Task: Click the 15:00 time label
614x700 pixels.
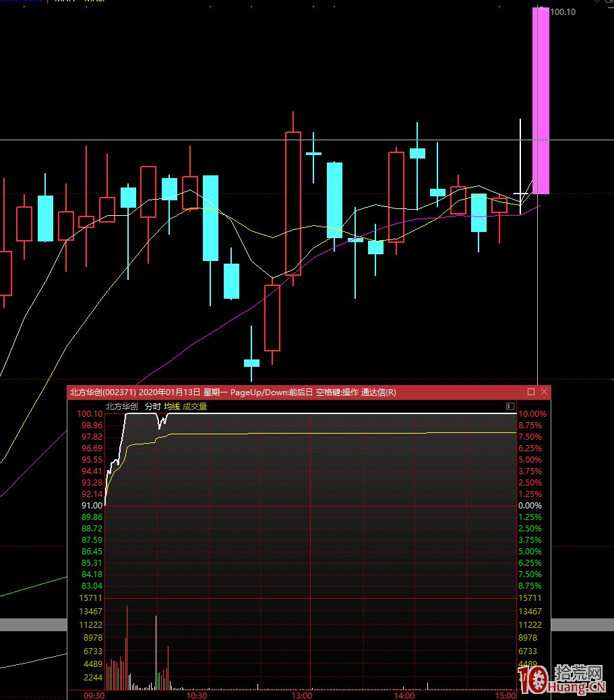Action: tap(505, 695)
